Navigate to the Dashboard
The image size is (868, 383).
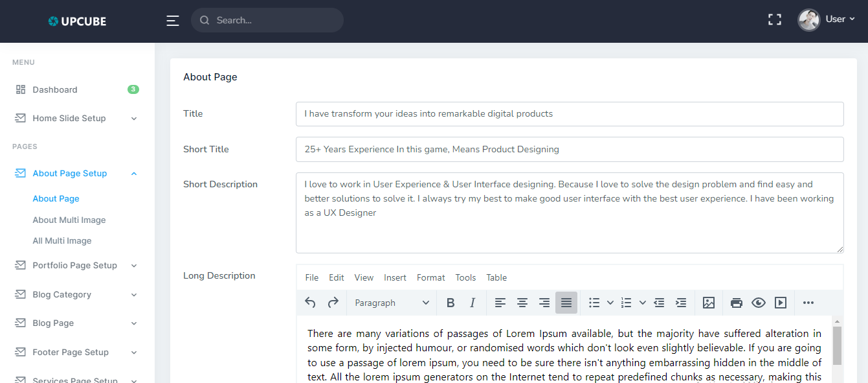tap(55, 89)
